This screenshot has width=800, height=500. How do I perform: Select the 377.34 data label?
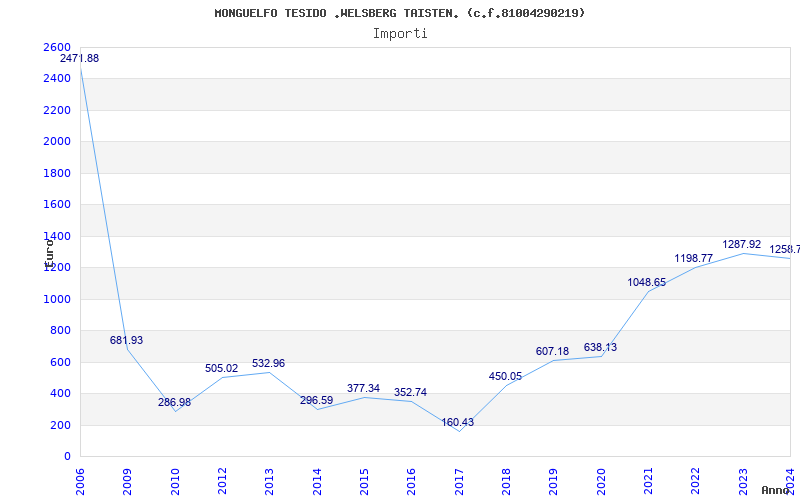[363, 388]
